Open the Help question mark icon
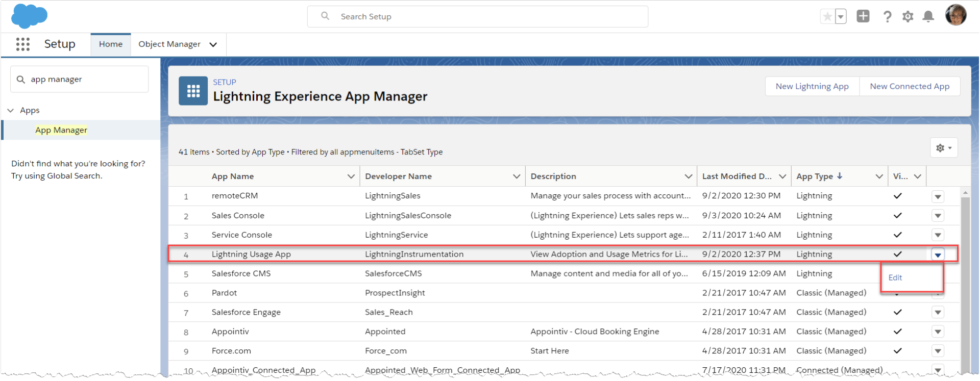Viewport: 980px width, 381px height. (x=887, y=17)
